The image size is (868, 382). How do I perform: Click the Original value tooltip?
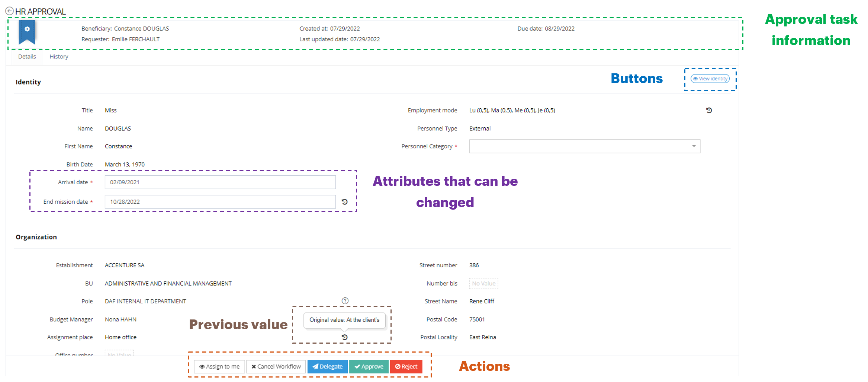point(344,320)
